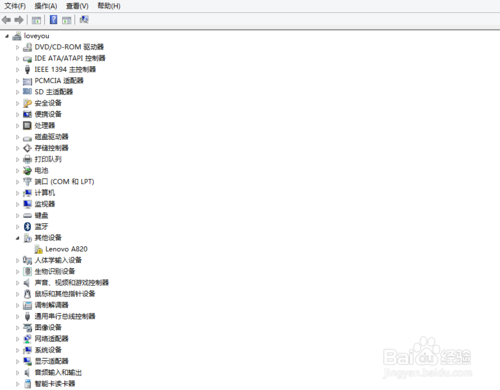Collapse the 其他设备 node

pos(17,238)
